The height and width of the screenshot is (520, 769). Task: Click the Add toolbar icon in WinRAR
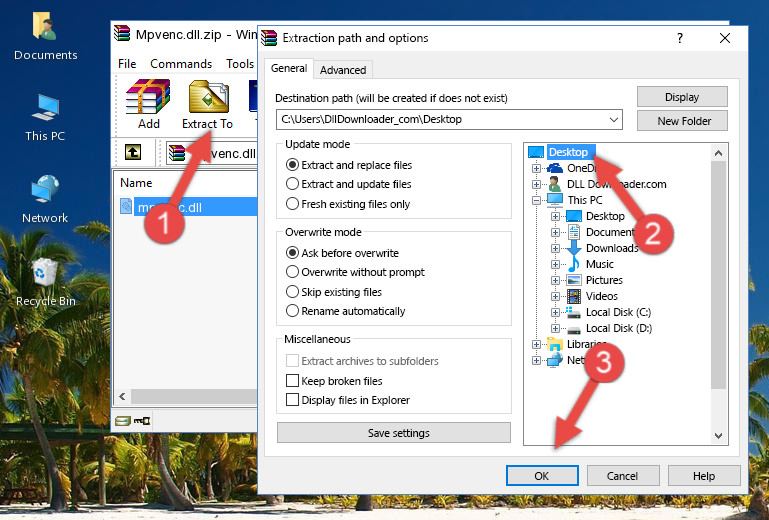click(148, 104)
